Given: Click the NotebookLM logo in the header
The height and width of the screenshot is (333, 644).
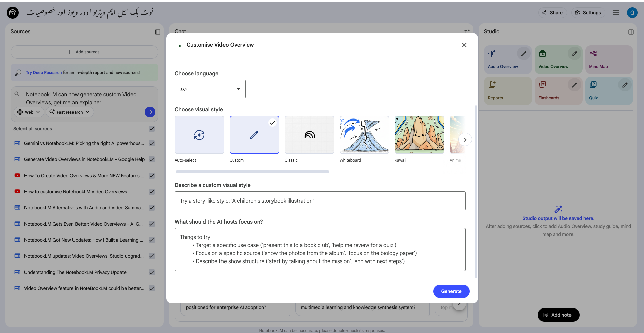Looking at the screenshot, I should click(x=12, y=12).
